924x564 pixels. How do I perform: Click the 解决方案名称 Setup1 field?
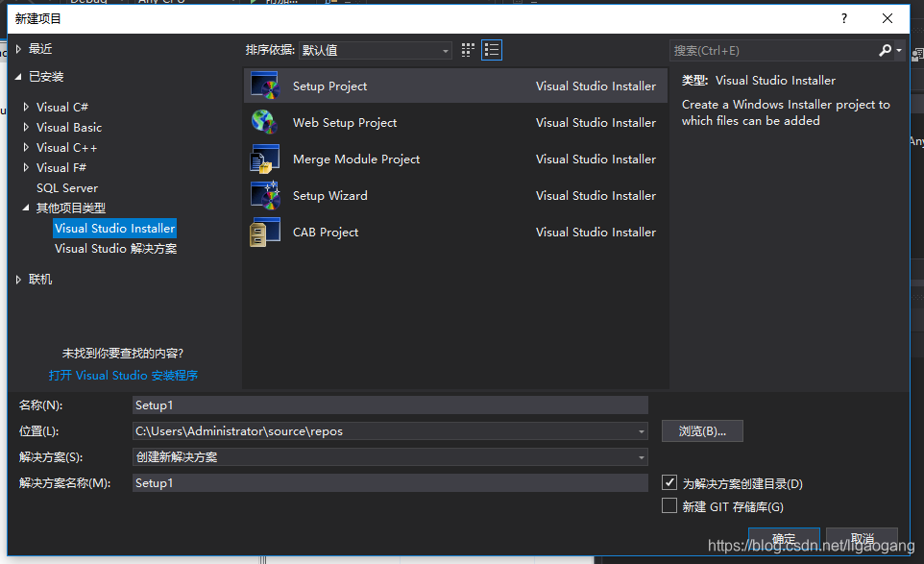pos(390,482)
